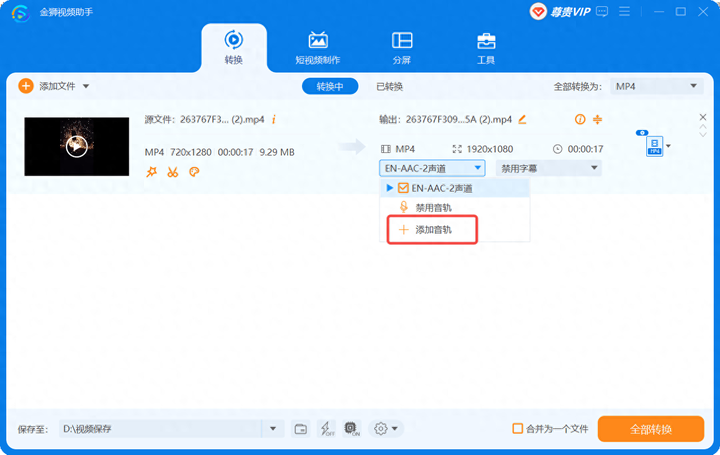720x455 pixels.
Task: Click the source filename 263767F3... (2).mp4
Action: coord(222,120)
